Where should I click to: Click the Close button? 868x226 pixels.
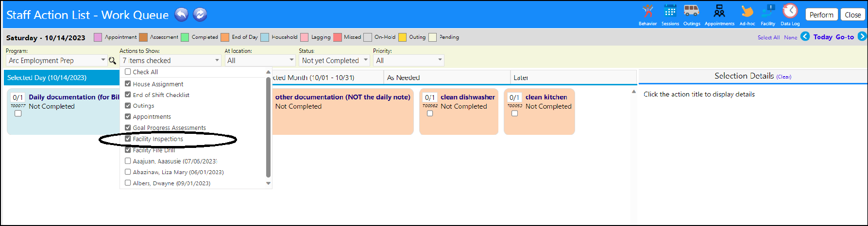(x=852, y=15)
